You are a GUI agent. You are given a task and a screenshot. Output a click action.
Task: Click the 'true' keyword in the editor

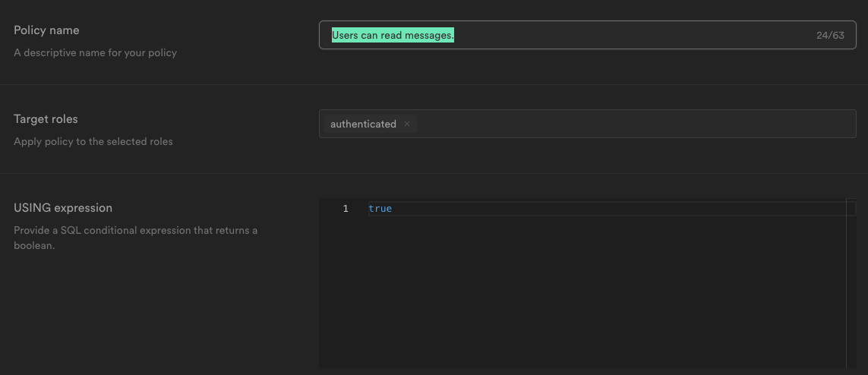click(x=380, y=209)
